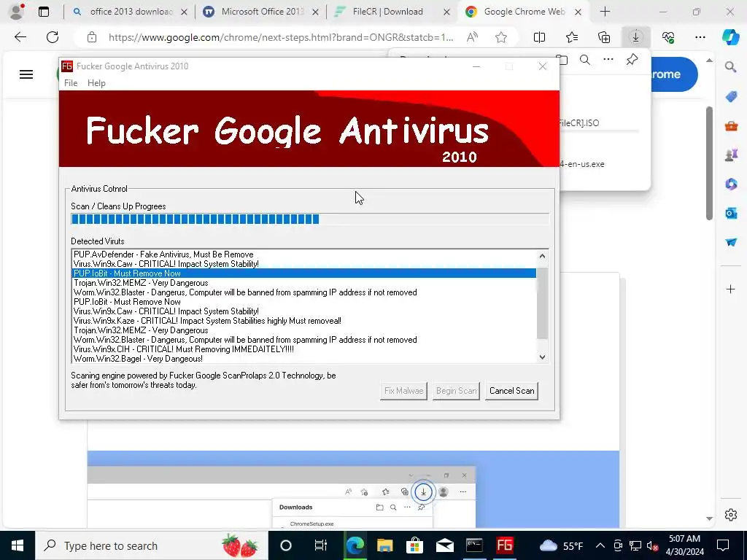
Task: Open split screen view icon
Action: click(539, 37)
